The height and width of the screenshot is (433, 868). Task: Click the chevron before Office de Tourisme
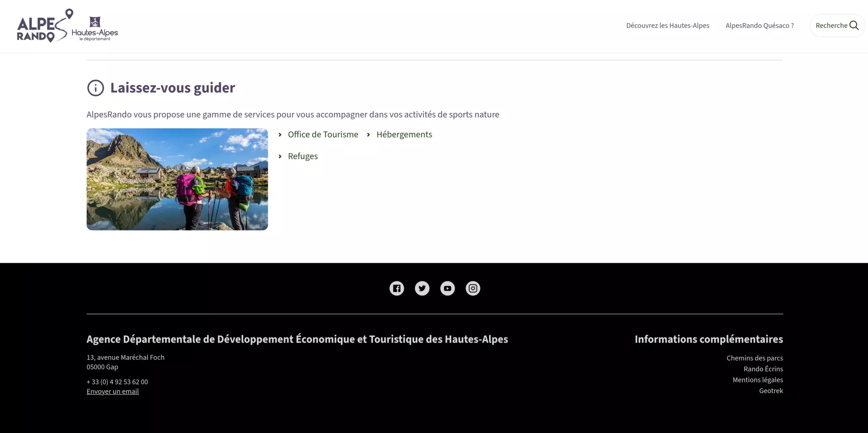(280, 135)
